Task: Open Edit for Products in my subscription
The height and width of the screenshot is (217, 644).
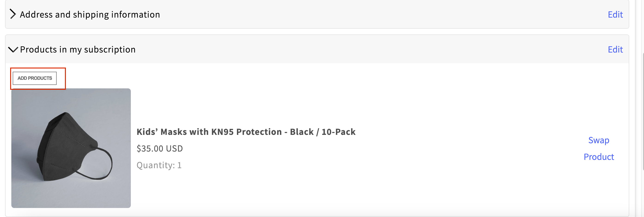Action: 615,50
